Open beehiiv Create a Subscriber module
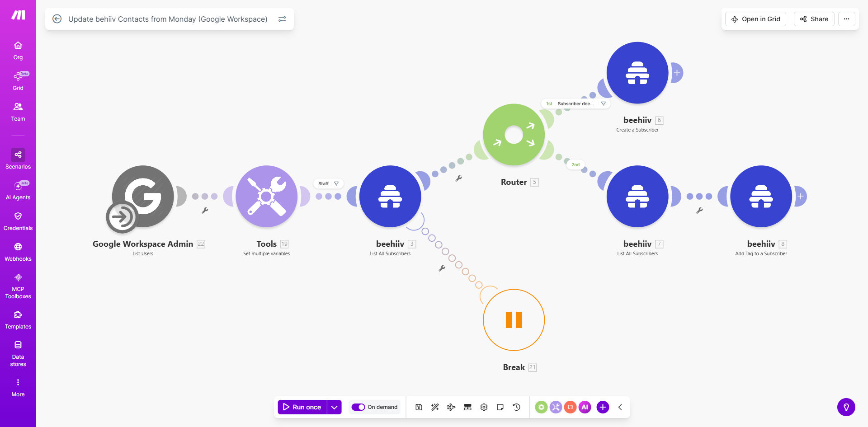Screen dimensions: 868x427 pyautogui.click(x=637, y=73)
